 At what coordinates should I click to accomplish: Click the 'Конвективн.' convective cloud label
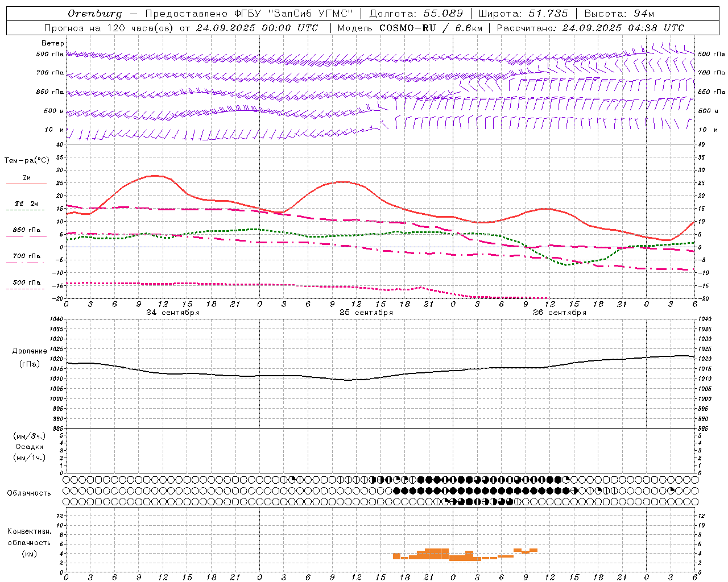coord(30,531)
